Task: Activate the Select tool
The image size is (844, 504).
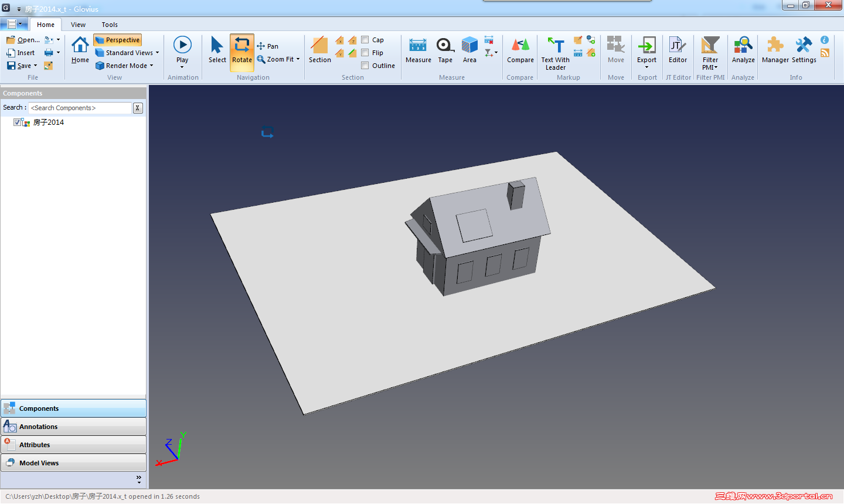Action: (x=217, y=49)
